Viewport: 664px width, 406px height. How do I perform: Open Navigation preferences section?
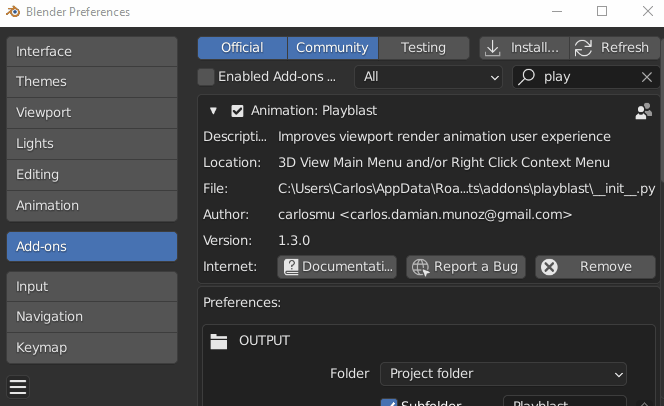click(x=92, y=317)
